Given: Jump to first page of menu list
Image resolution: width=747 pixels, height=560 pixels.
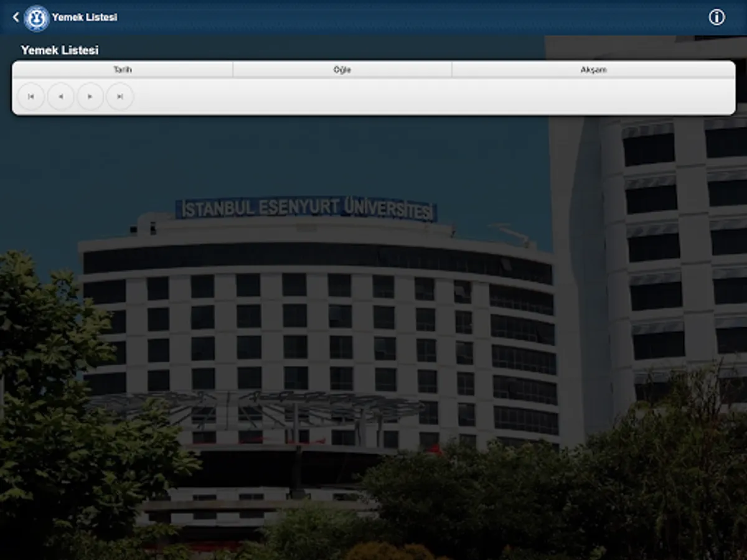Looking at the screenshot, I should click(x=31, y=96).
